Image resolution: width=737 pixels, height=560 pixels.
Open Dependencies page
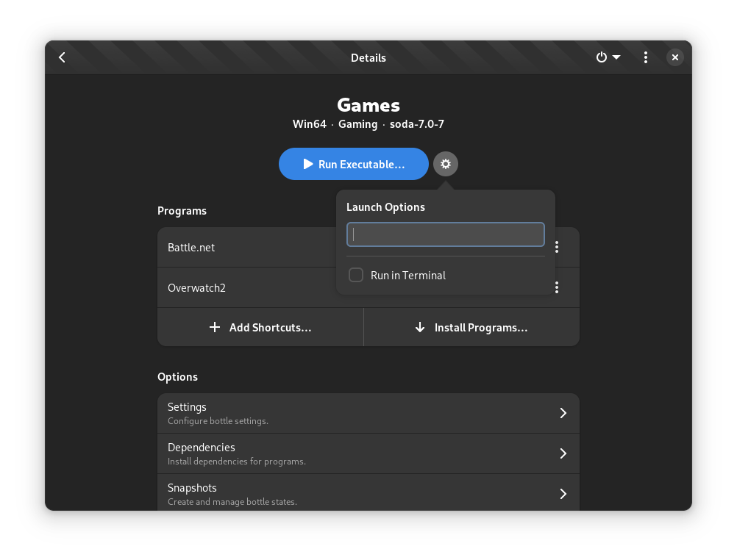pyautogui.click(x=353, y=453)
